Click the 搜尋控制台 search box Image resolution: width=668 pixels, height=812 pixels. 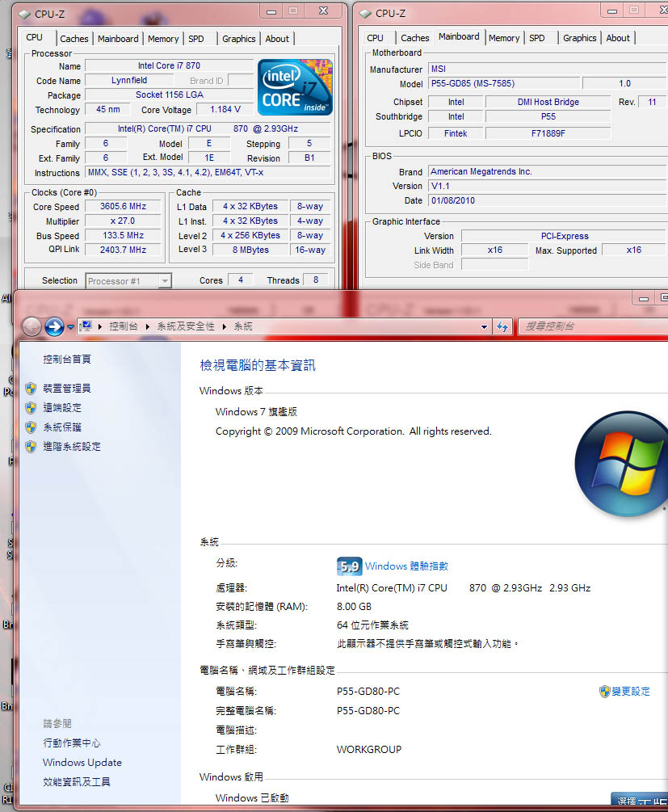(x=593, y=326)
